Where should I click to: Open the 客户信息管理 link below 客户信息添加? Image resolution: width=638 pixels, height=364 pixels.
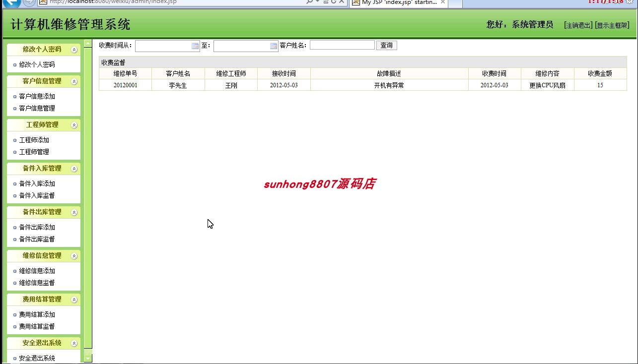pos(37,108)
